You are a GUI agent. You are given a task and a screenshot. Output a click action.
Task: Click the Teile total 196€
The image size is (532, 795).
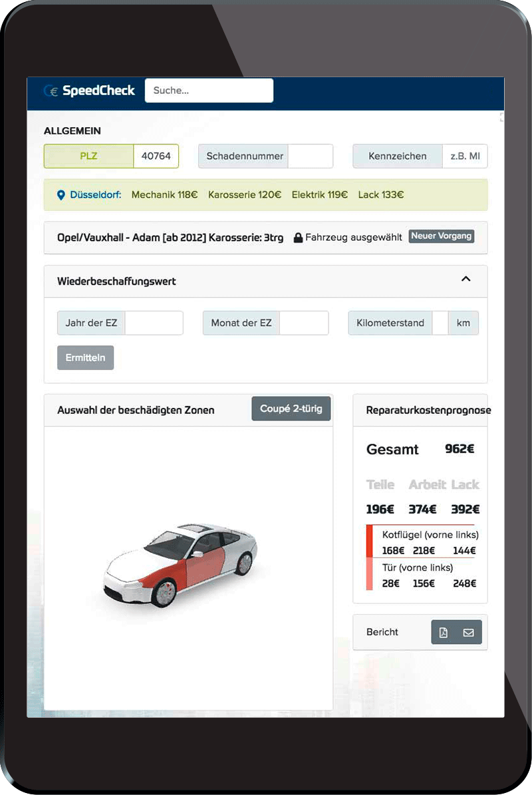(x=380, y=510)
